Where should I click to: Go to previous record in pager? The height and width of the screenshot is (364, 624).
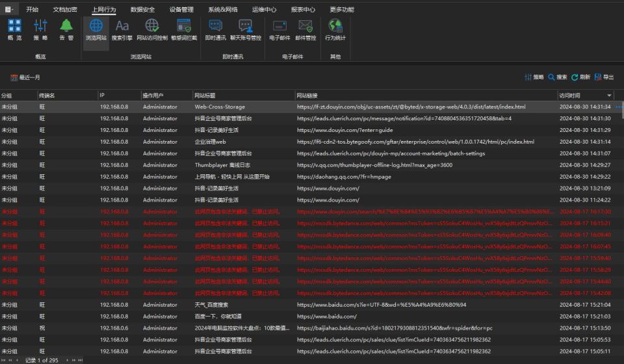coord(17,360)
